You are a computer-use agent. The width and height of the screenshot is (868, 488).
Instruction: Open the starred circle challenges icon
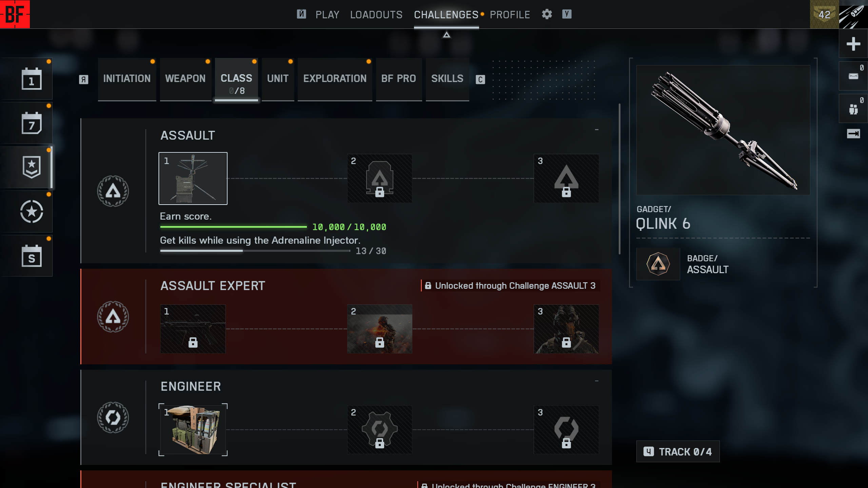tap(32, 211)
